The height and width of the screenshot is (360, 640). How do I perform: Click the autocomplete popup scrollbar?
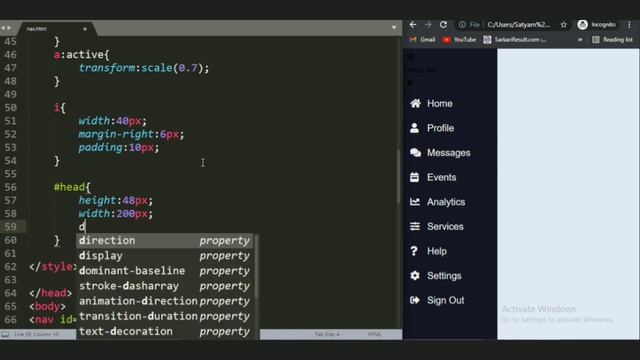[256, 266]
